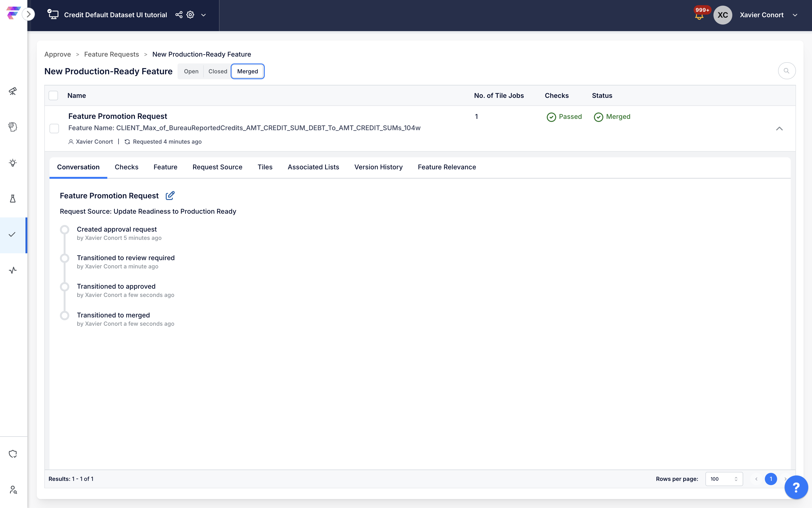Open the Rows per page dropdown
This screenshot has height=508, width=812.
tap(724, 479)
